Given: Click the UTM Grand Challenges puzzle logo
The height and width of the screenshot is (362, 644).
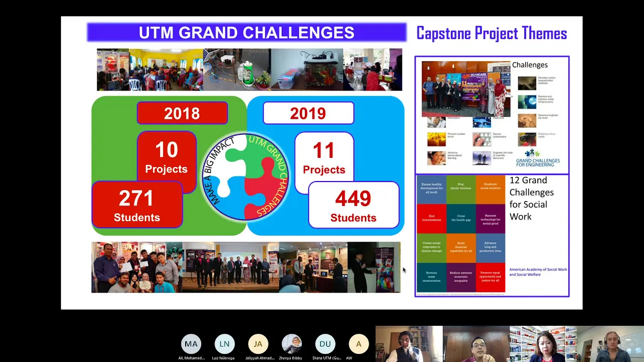Looking at the screenshot, I should [x=246, y=176].
